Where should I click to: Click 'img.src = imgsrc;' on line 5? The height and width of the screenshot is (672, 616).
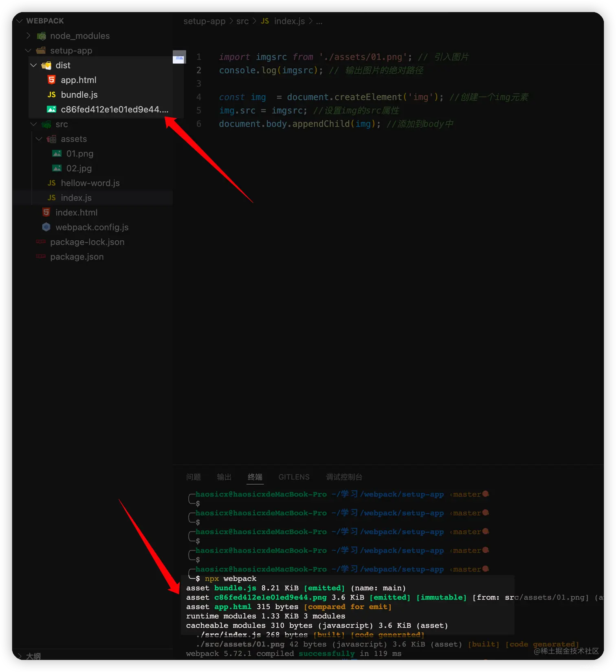[x=263, y=110]
